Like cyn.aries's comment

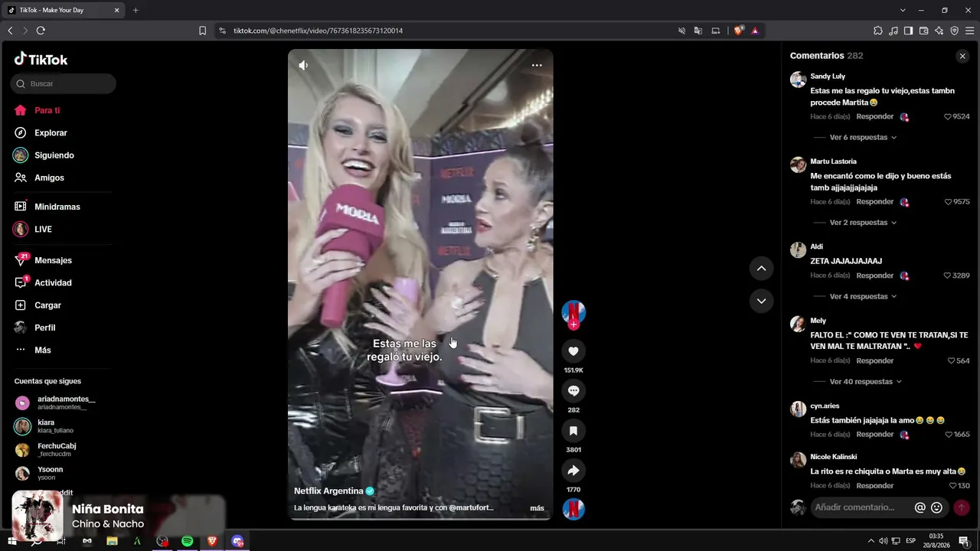coord(947,435)
